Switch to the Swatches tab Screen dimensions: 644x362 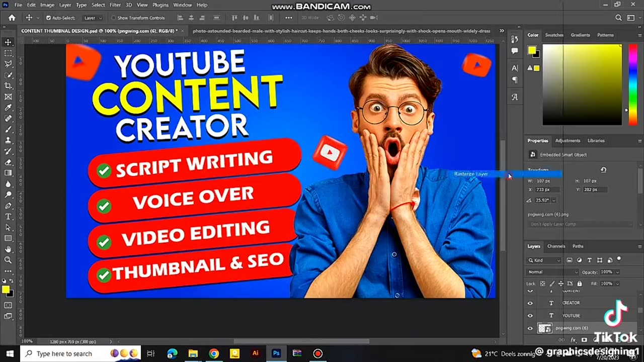(x=554, y=35)
